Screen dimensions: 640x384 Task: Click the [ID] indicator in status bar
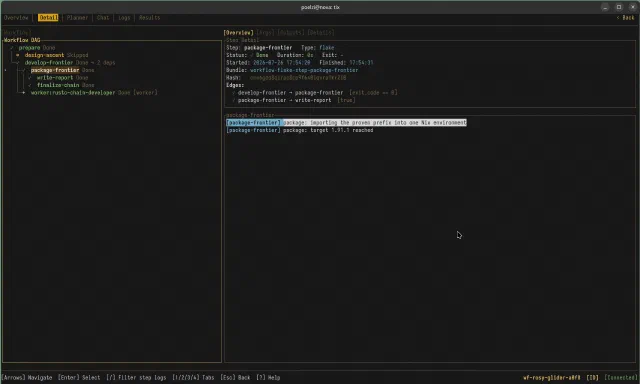tap(593, 378)
